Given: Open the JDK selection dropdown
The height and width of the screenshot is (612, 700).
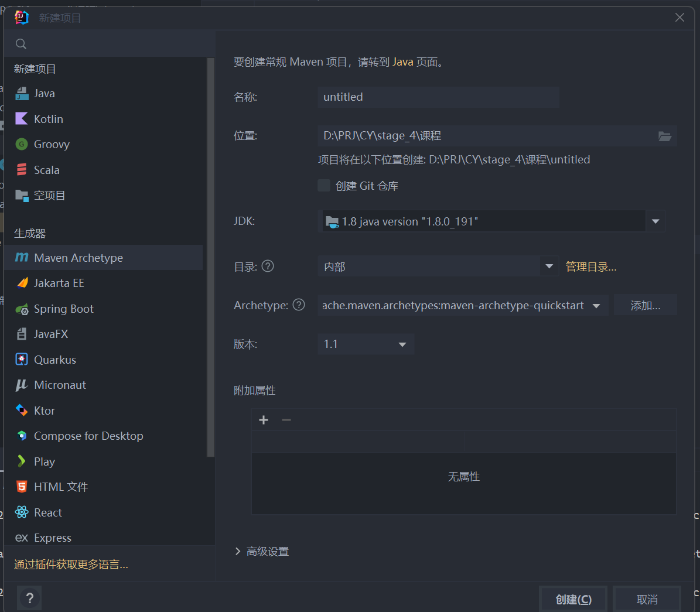Looking at the screenshot, I should click(655, 221).
